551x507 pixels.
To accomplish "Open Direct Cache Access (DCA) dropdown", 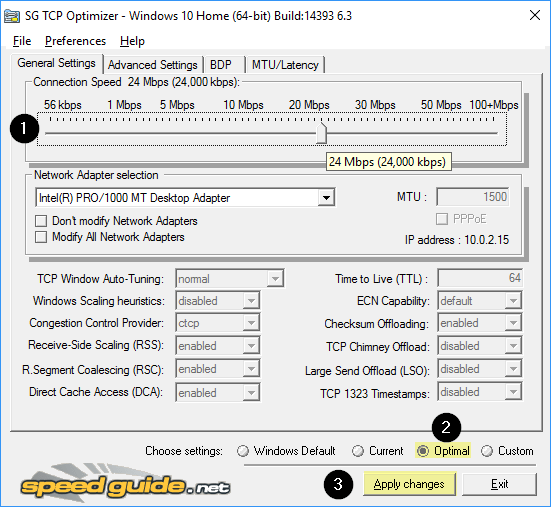I will [251, 393].
